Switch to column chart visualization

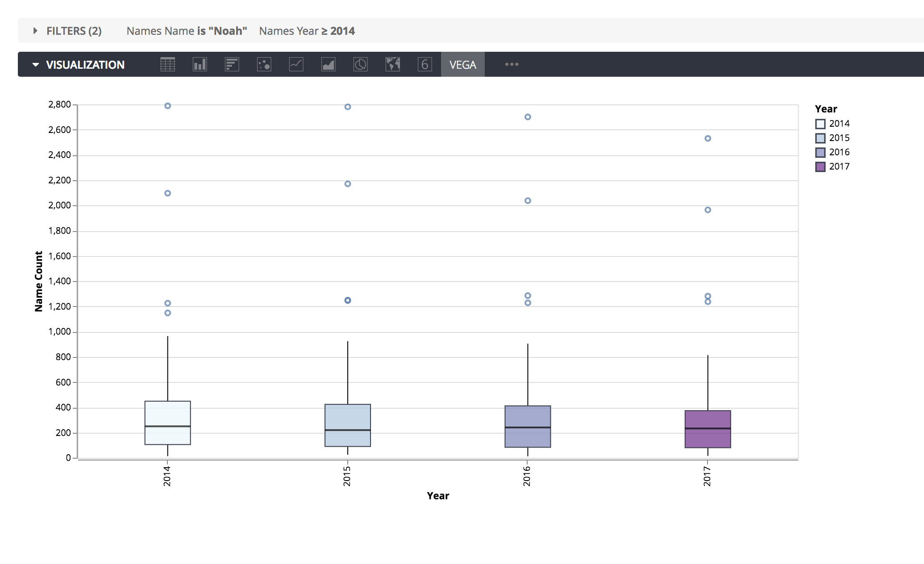(200, 65)
